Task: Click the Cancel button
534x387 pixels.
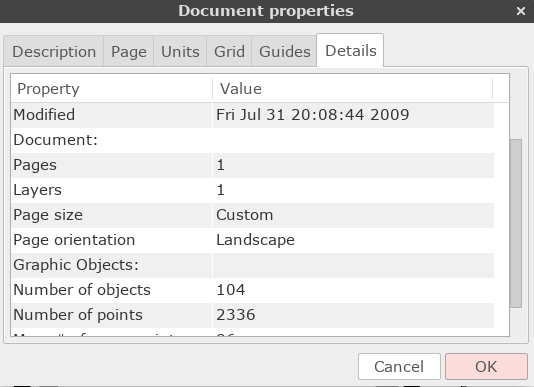Action: pos(399,367)
